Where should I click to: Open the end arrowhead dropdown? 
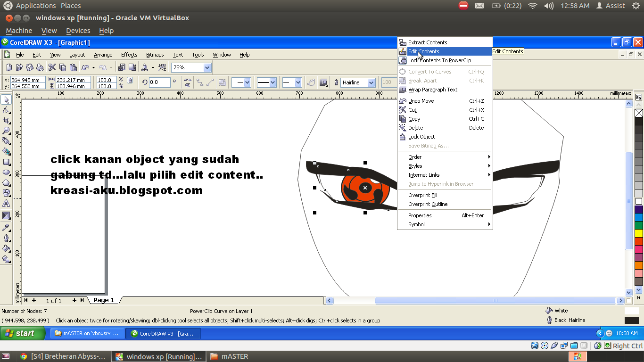point(298,82)
